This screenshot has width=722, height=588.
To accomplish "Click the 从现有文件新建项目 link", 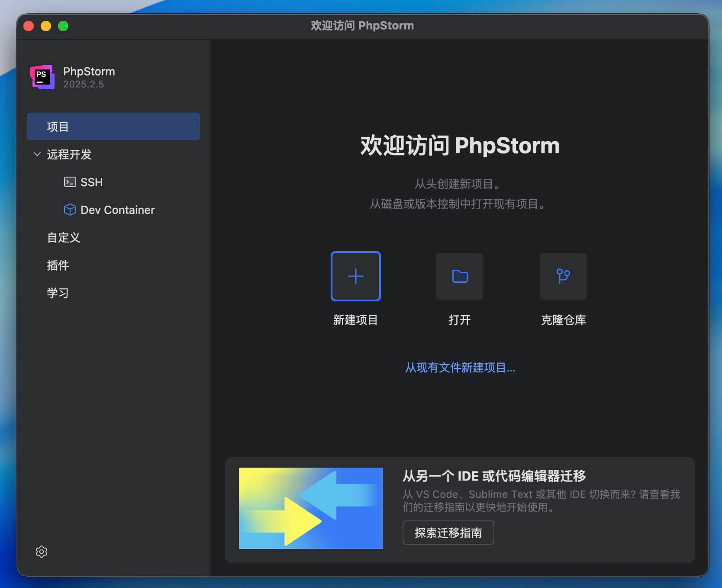I will pyautogui.click(x=460, y=368).
